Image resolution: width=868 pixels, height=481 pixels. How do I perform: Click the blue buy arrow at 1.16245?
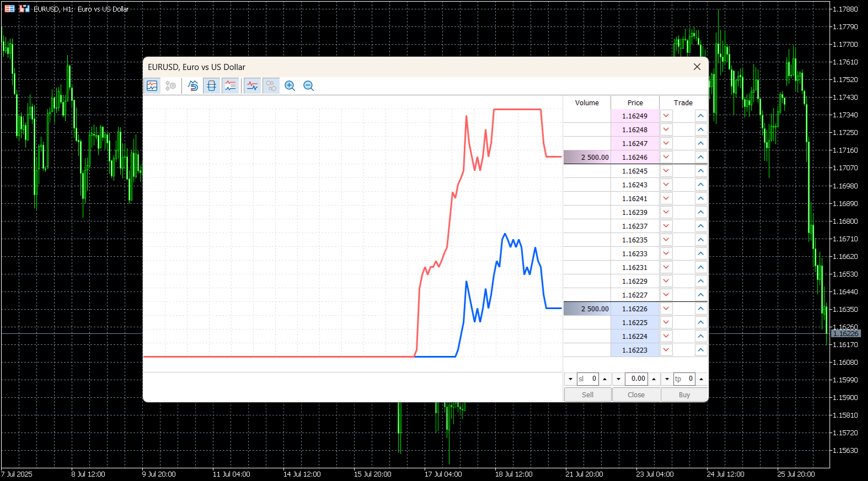coord(700,171)
